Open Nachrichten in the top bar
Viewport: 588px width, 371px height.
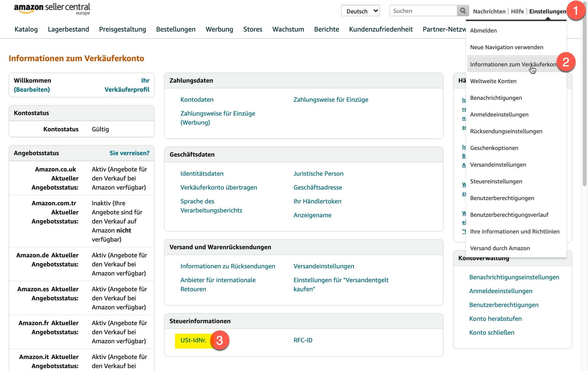point(489,11)
